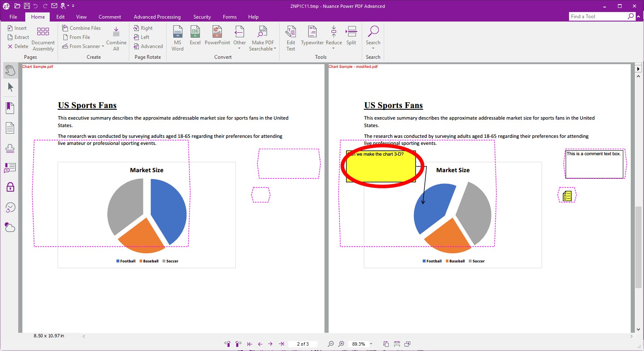Screen dimensions: 644x351
Task: Switch to the Advanced Processing tab
Action: click(x=157, y=17)
